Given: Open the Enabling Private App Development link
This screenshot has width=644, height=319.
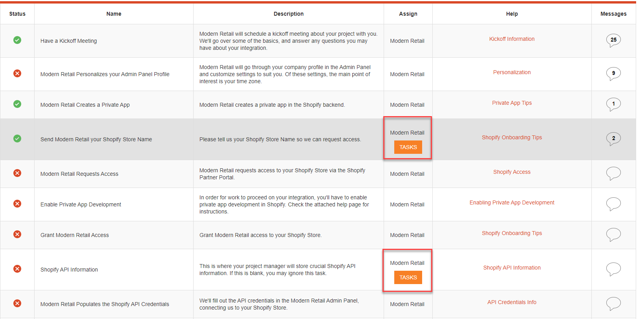Looking at the screenshot, I should 512,202.
